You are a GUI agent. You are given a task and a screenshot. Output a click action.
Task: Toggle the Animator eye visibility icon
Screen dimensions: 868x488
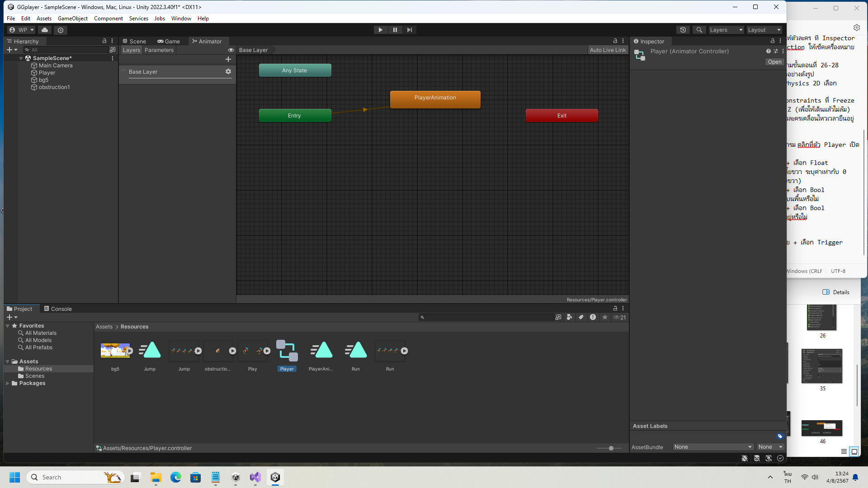pyautogui.click(x=231, y=50)
